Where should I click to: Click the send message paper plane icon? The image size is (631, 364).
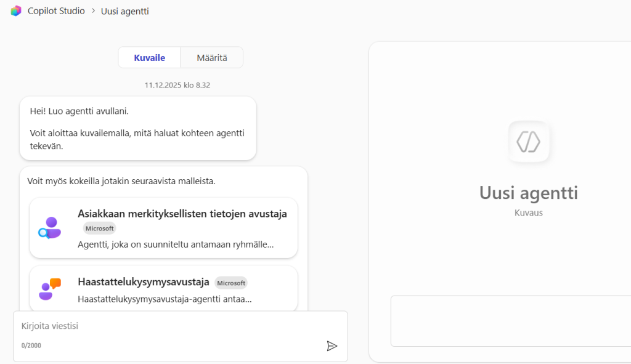[x=332, y=346]
